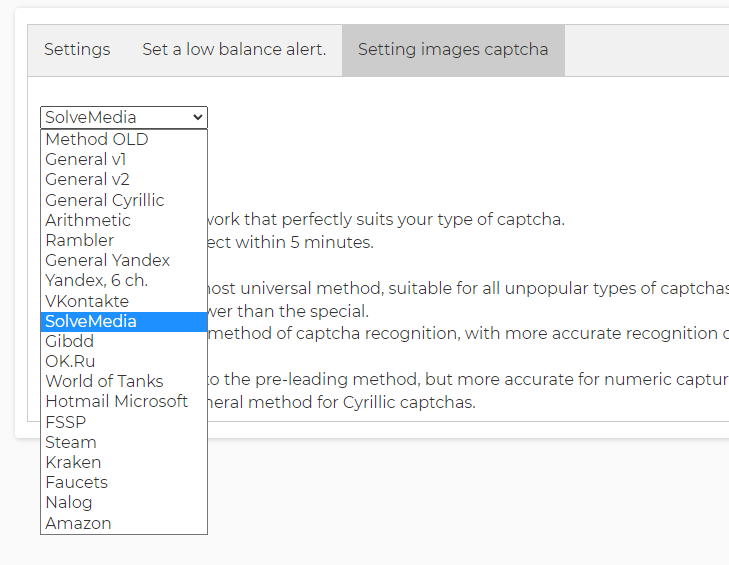Choose Method OLD from the list
The image size is (729, 565).
click(97, 139)
